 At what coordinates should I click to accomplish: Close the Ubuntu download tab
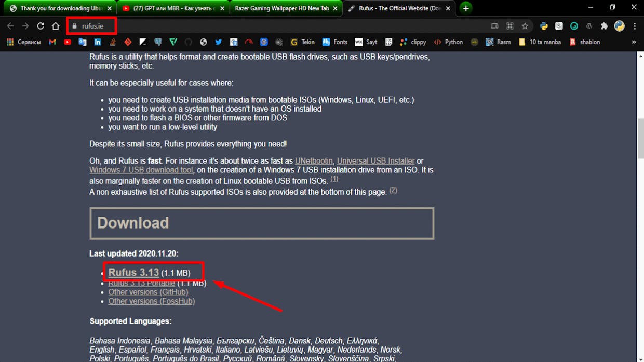(x=109, y=8)
